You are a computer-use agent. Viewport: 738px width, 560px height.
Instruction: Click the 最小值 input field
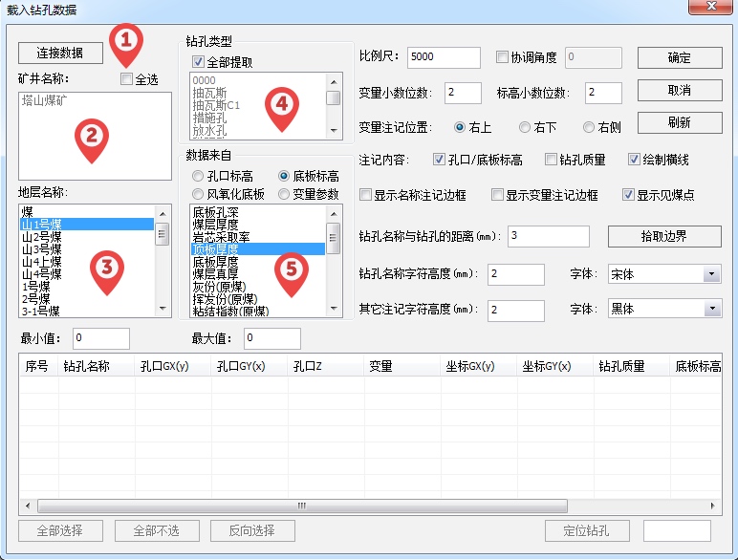tap(100, 338)
